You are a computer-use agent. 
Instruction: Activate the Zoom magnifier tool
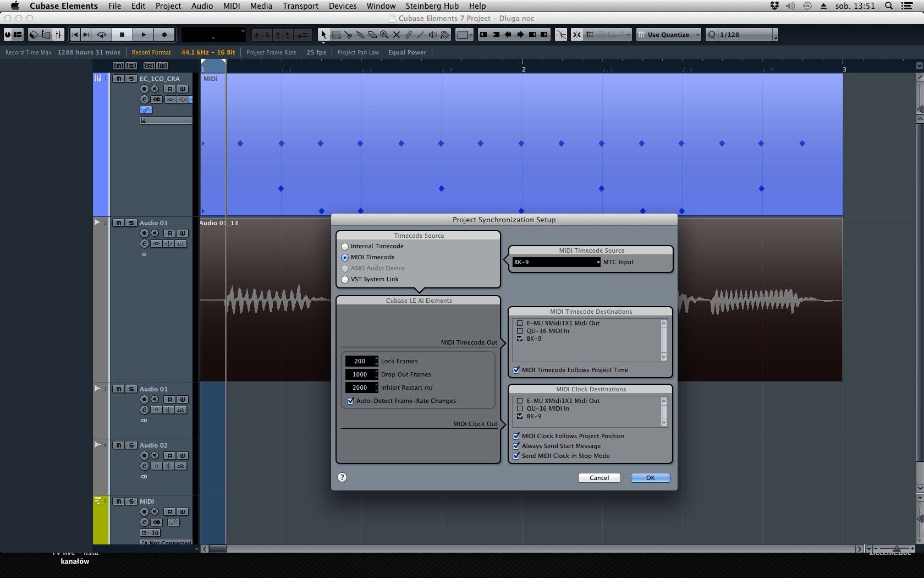point(384,35)
